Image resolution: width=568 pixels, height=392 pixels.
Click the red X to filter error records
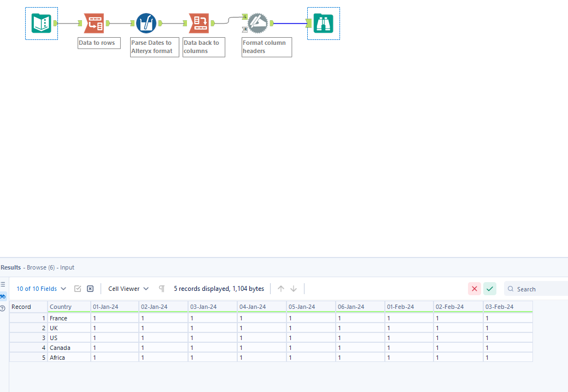474,288
